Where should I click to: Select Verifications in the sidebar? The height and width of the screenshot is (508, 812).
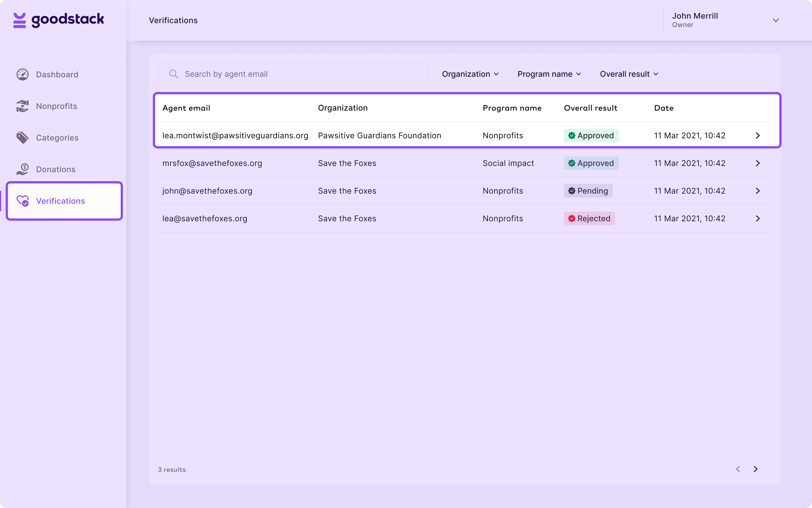64,201
